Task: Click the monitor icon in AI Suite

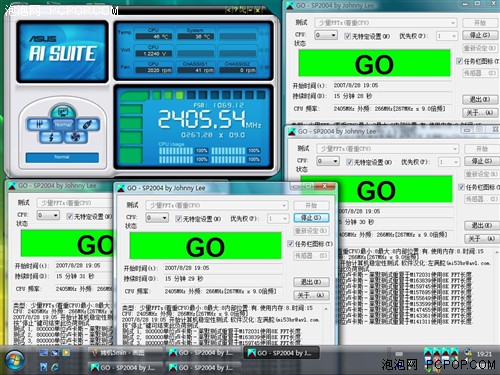Action: (x=62, y=111)
